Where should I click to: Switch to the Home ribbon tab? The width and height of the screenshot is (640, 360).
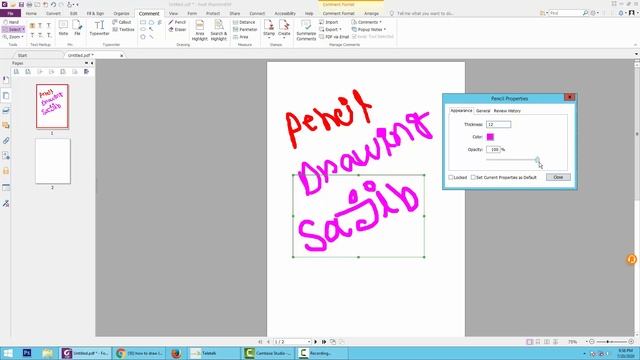click(31, 13)
